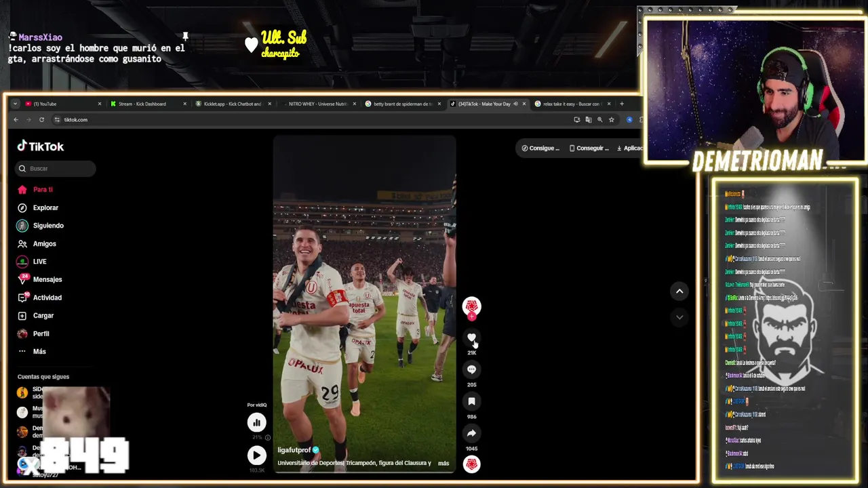Like the video with the heart icon

(471, 338)
